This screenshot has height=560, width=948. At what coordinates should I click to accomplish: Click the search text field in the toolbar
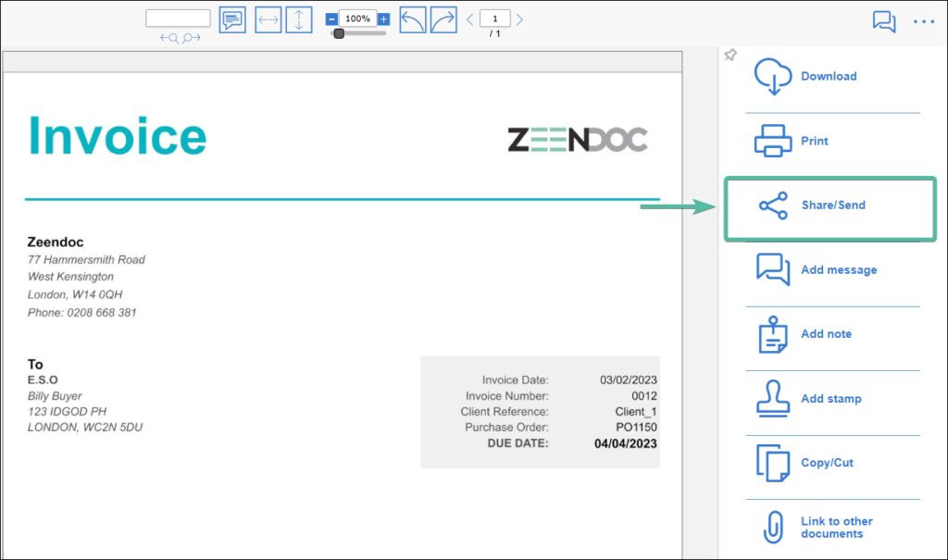coord(178,19)
